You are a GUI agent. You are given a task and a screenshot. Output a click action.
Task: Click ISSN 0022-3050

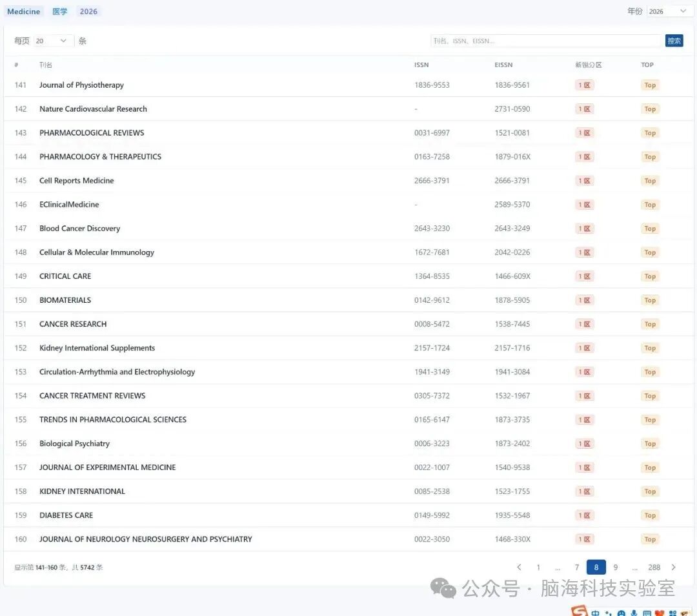[x=432, y=539]
